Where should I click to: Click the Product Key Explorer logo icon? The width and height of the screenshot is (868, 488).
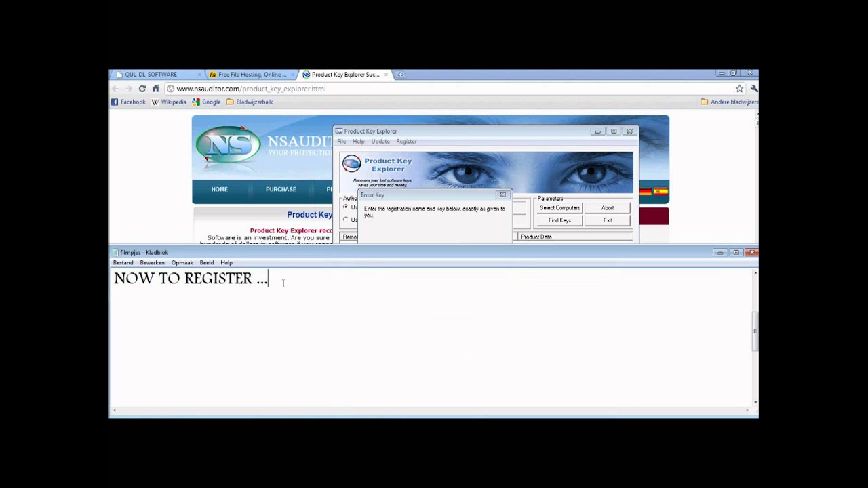coord(351,163)
